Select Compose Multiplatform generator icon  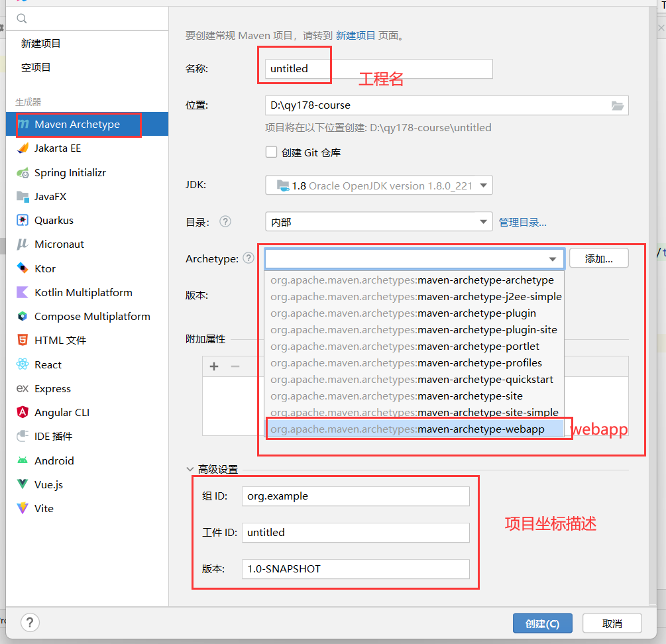click(x=23, y=316)
